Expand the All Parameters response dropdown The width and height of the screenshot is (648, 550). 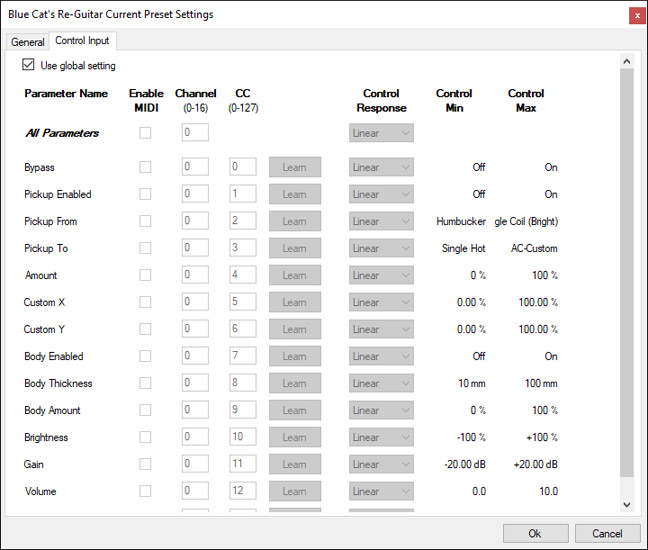(x=381, y=133)
